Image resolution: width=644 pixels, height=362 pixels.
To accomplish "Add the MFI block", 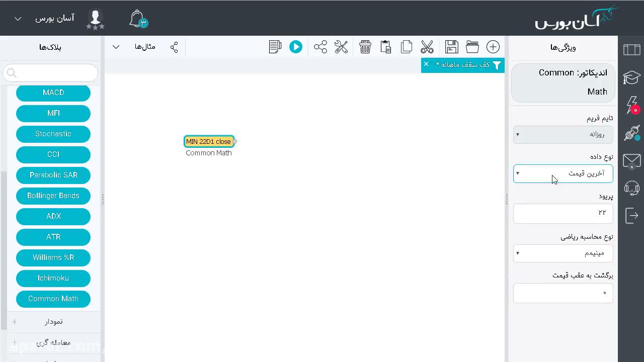I will (x=53, y=113).
